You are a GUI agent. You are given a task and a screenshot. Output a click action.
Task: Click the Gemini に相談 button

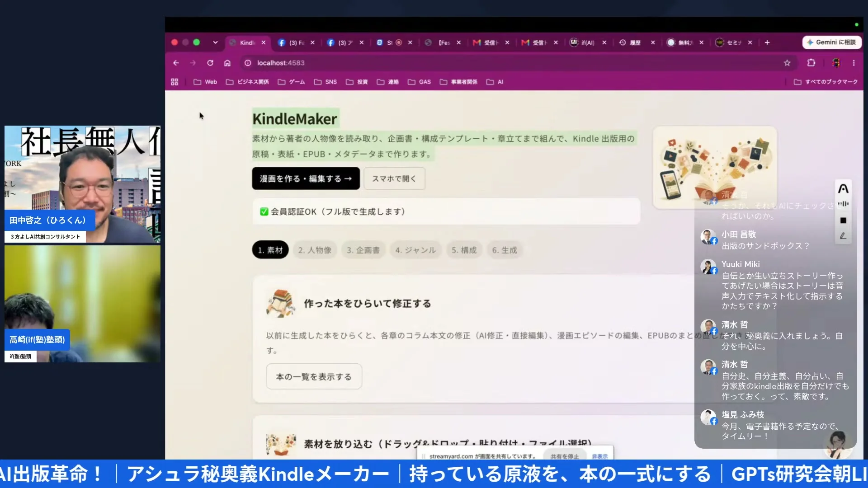tap(832, 42)
